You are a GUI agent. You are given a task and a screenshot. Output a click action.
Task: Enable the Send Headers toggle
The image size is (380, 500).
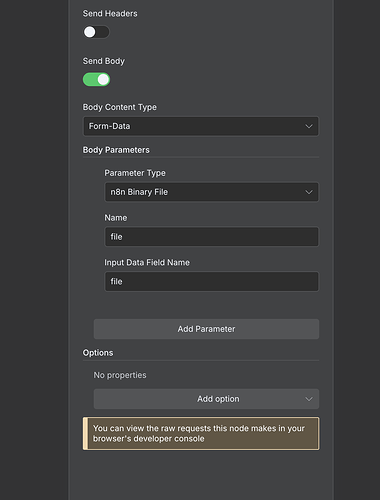click(x=96, y=32)
